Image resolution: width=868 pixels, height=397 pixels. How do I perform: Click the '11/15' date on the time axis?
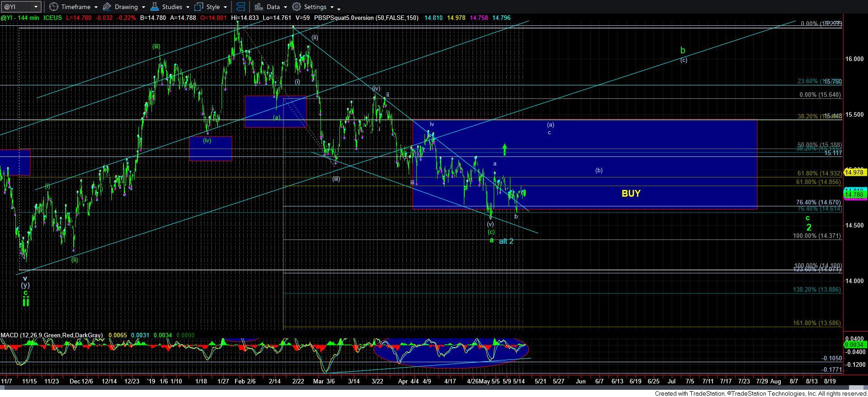pyautogui.click(x=29, y=381)
